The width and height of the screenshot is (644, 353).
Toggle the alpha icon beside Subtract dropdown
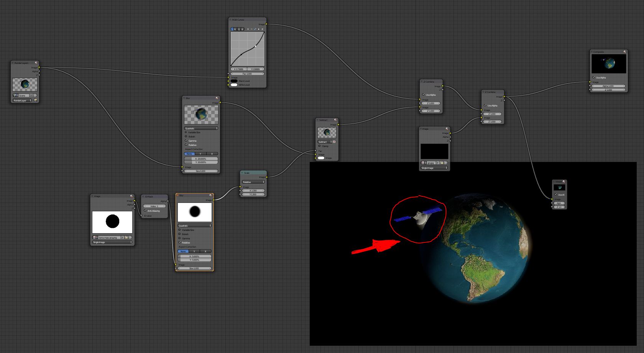pyautogui.click(x=334, y=142)
